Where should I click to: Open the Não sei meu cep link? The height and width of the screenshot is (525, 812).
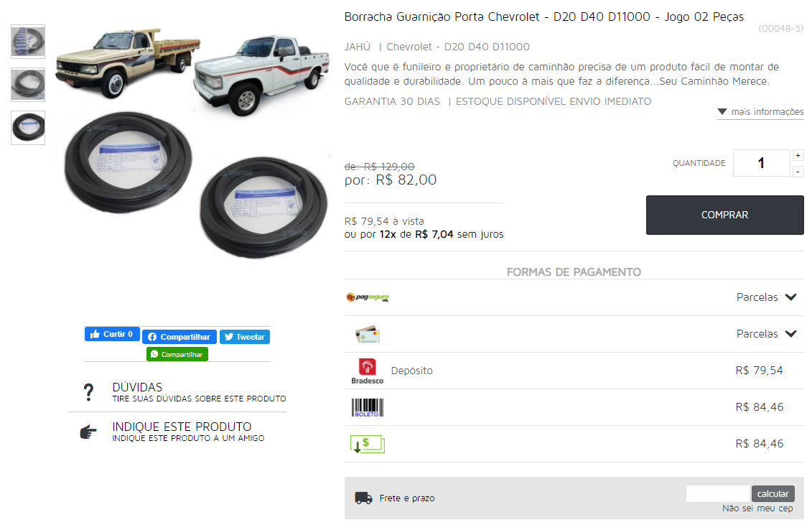(757, 508)
